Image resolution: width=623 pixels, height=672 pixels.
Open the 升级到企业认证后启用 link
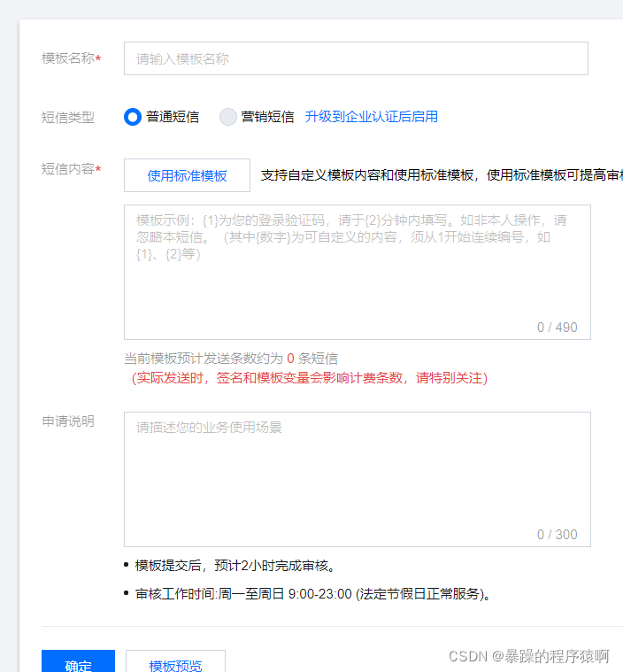371,117
